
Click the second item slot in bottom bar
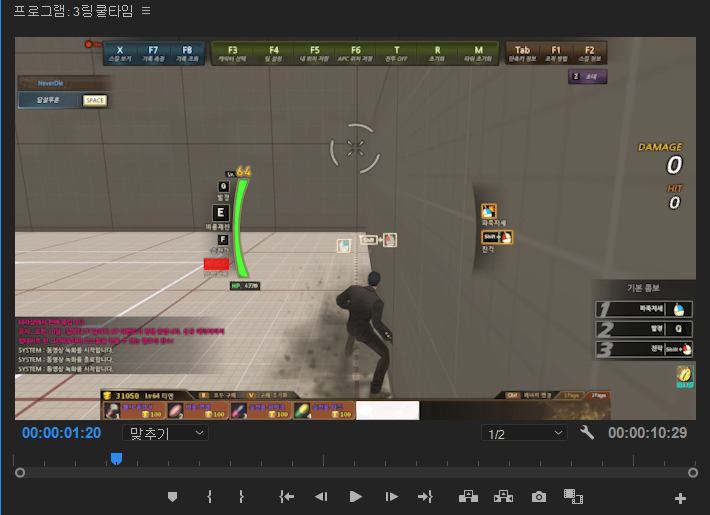pyautogui.click(x=197, y=410)
